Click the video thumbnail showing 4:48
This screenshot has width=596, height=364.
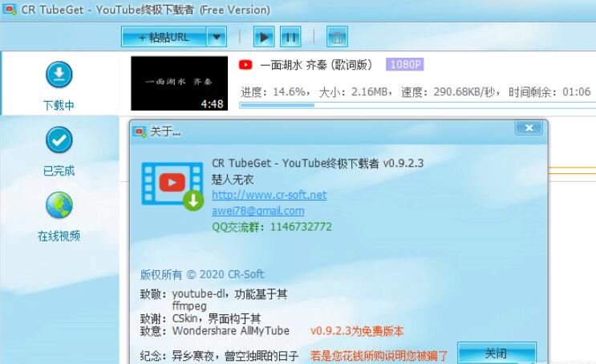[180, 83]
